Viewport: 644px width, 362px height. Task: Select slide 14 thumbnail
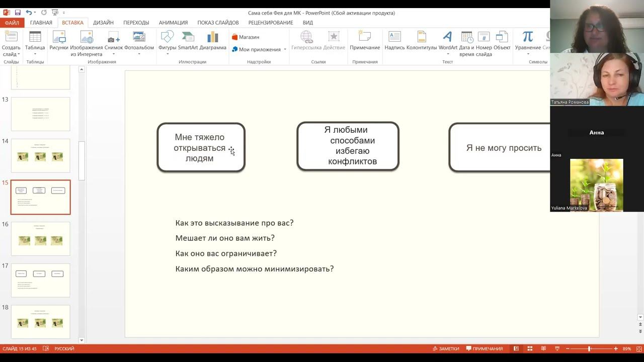pos(40,156)
